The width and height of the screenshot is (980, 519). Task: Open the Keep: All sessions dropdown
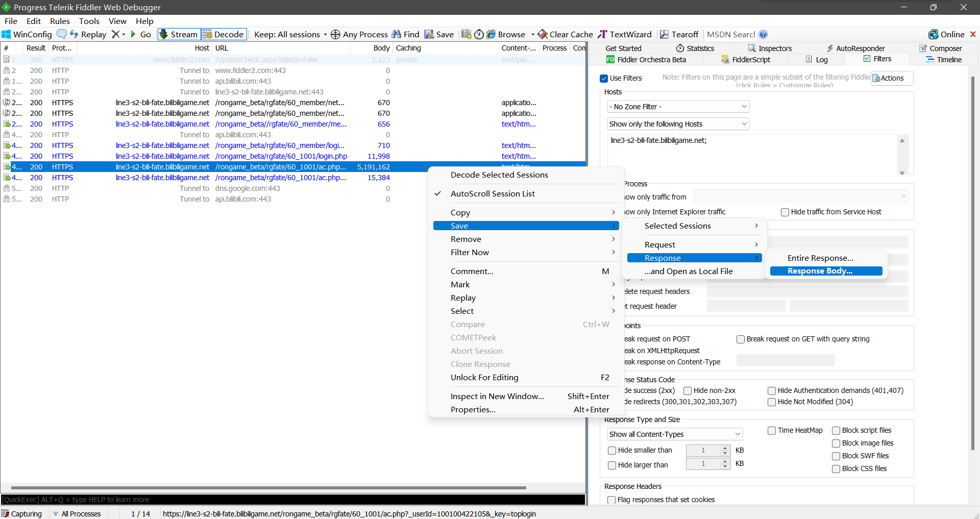pyautogui.click(x=290, y=34)
